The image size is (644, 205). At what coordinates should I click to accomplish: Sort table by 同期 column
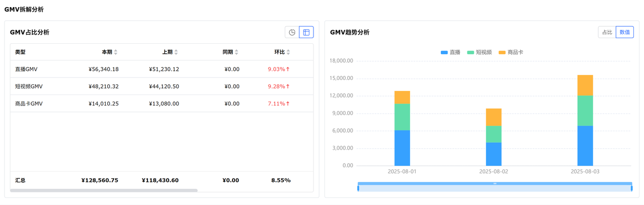point(236,52)
